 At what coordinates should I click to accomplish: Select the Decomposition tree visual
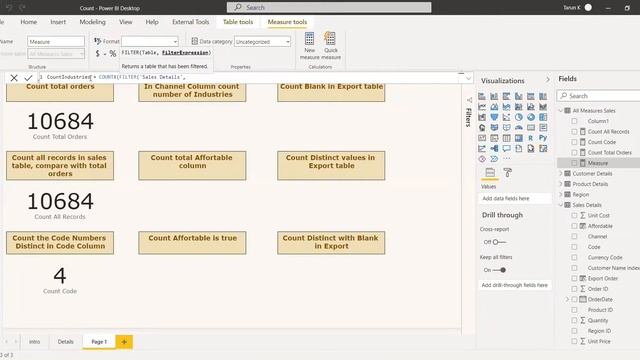(x=494, y=149)
